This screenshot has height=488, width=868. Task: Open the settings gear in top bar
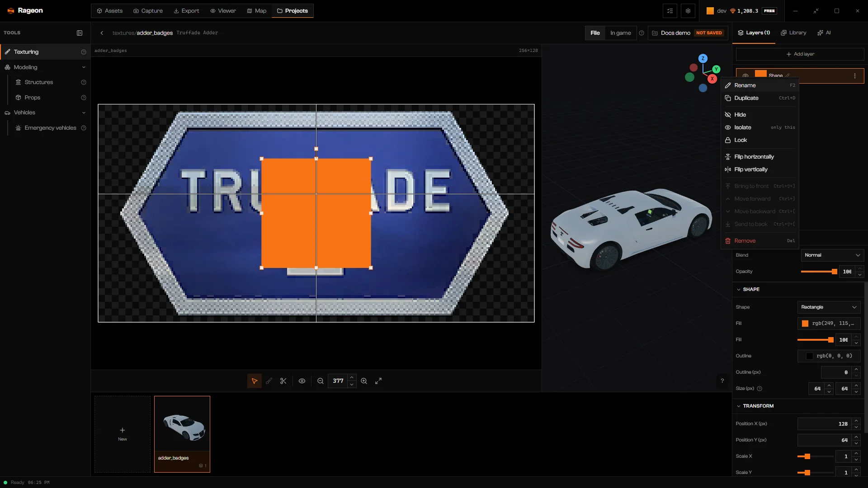[x=688, y=11]
